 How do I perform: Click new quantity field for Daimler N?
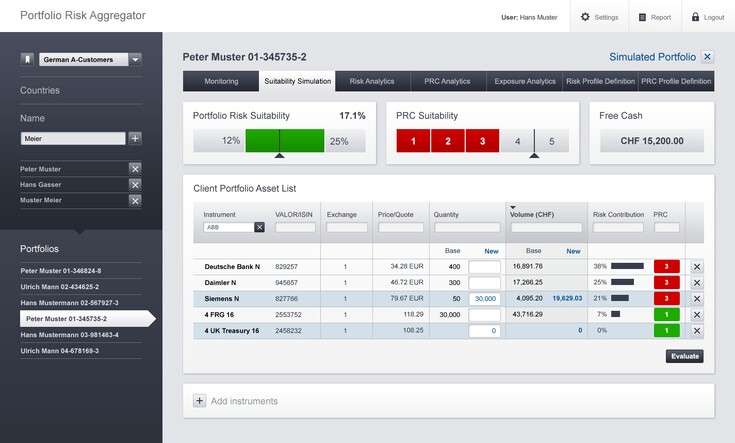[484, 283]
